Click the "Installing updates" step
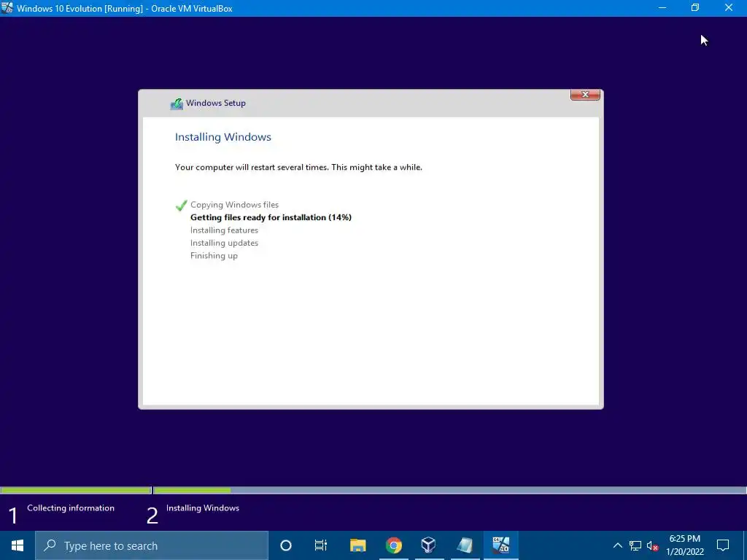The height and width of the screenshot is (560, 747). (x=224, y=243)
